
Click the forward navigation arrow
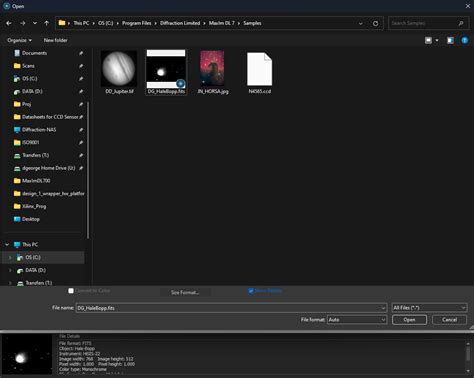(x=23, y=23)
